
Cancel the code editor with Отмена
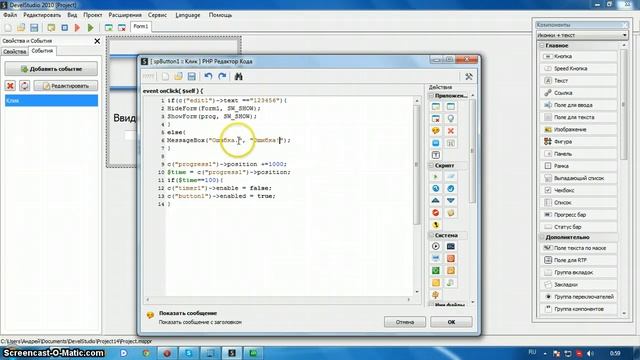click(405, 322)
